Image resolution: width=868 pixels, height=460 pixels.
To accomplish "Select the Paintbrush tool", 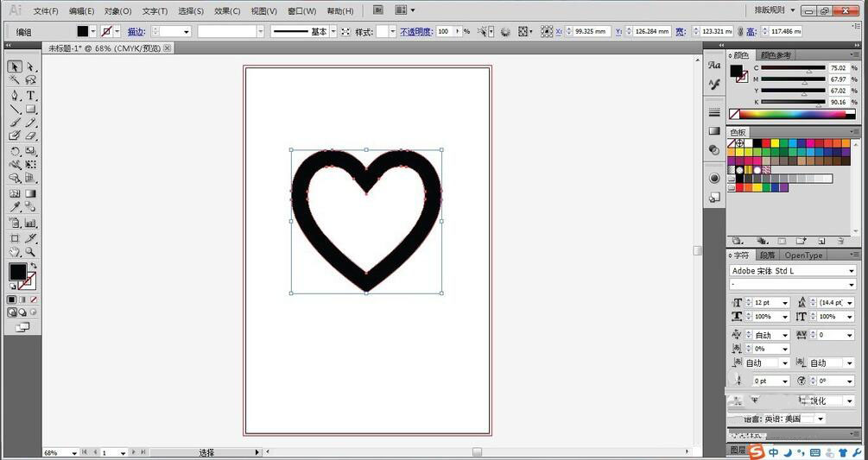I will [x=15, y=123].
